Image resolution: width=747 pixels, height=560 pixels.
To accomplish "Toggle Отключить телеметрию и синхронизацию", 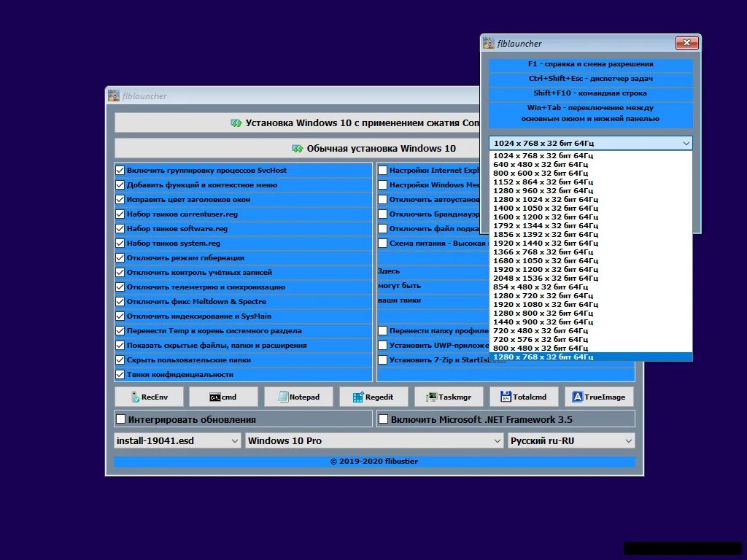I will click(x=120, y=287).
